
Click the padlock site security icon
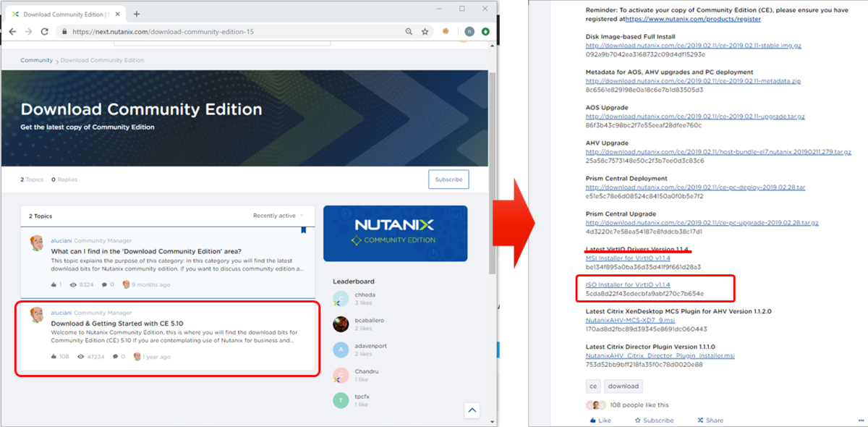65,32
